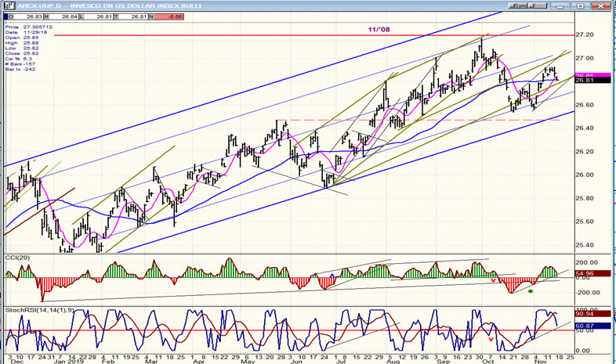Viewport: 616px width, 364px height.
Task: Minimize the UUP chart window
Action: coord(560,5)
